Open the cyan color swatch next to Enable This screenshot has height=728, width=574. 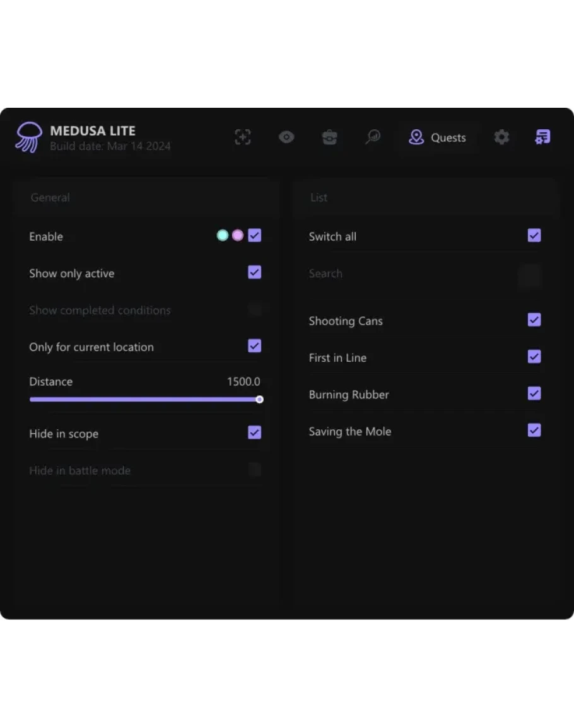tap(223, 236)
